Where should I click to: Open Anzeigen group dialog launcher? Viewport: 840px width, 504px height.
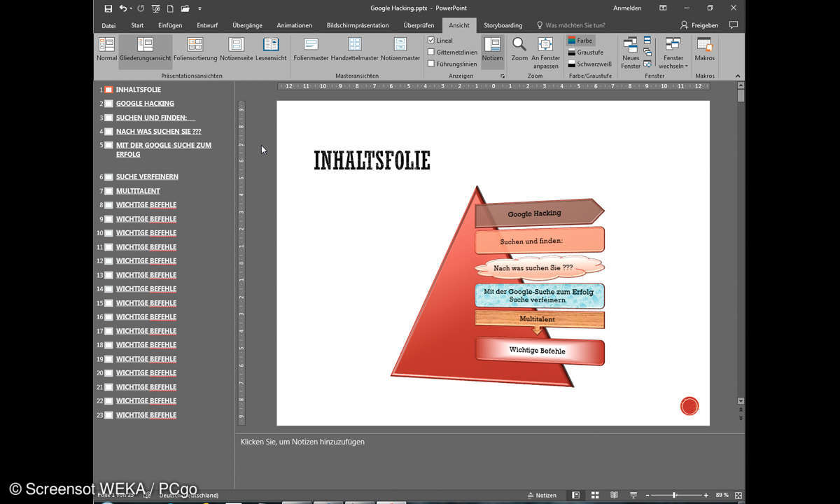pos(502,76)
